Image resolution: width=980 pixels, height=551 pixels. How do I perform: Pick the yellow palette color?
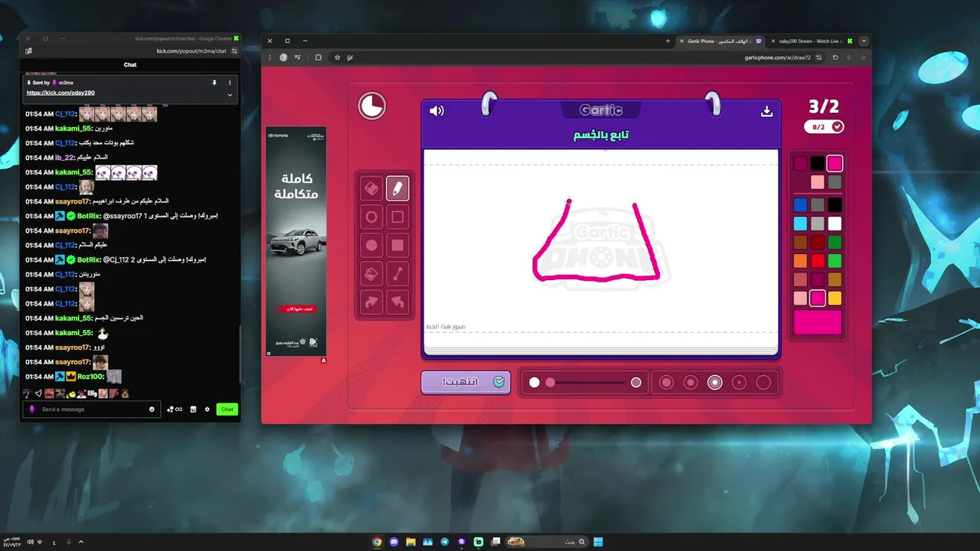tap(835, 298)
